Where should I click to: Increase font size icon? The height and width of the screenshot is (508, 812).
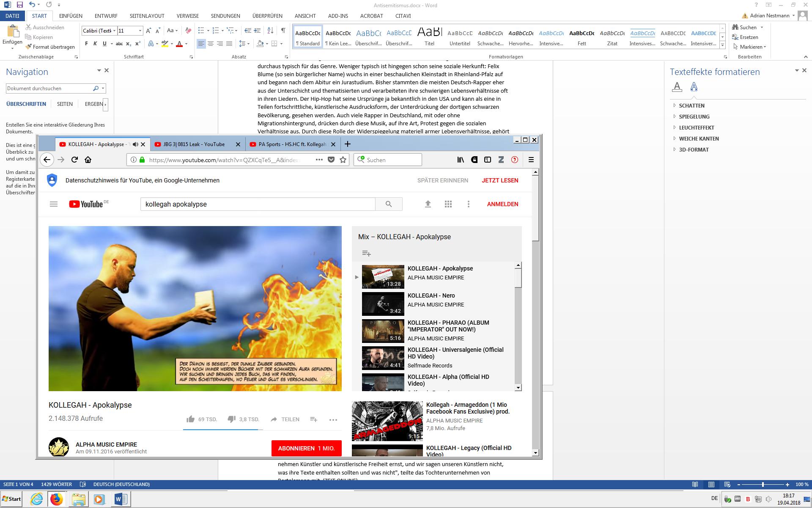[x=148, y=30]
